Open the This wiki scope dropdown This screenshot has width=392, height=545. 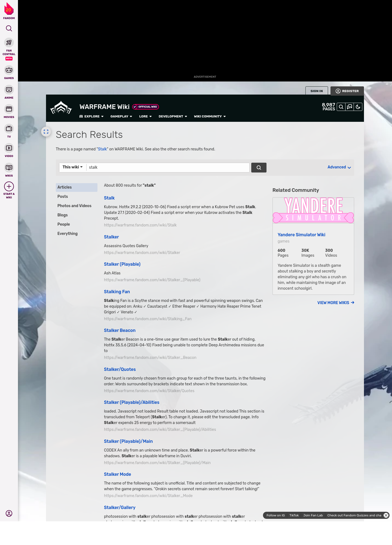[x=73, y=167]
